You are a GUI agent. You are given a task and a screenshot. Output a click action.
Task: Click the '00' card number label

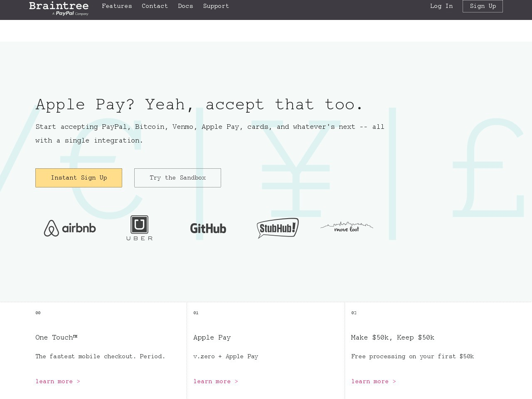point(38,313)
